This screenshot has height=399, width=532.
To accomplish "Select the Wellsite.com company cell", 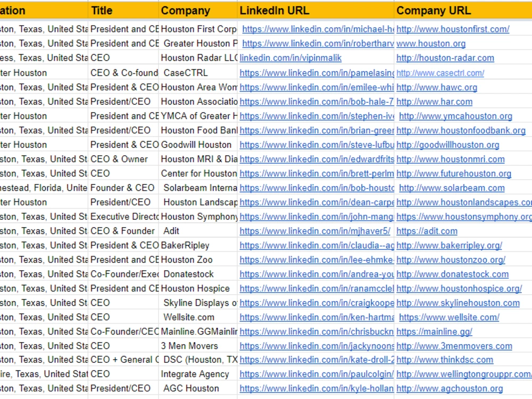I will pyautogui.click(x=198, y=317).
